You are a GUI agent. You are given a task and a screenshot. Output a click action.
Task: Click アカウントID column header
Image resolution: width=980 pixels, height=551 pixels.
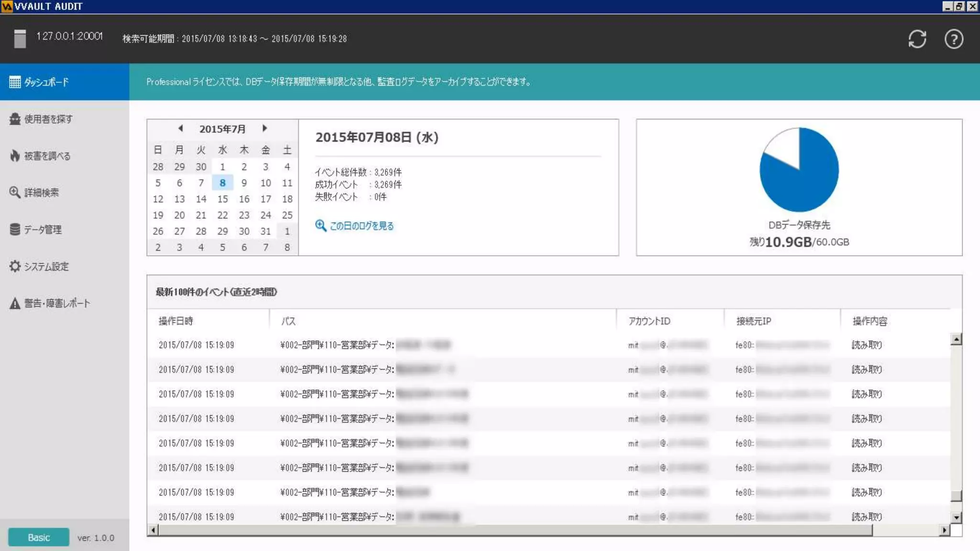tap(649, 321)
